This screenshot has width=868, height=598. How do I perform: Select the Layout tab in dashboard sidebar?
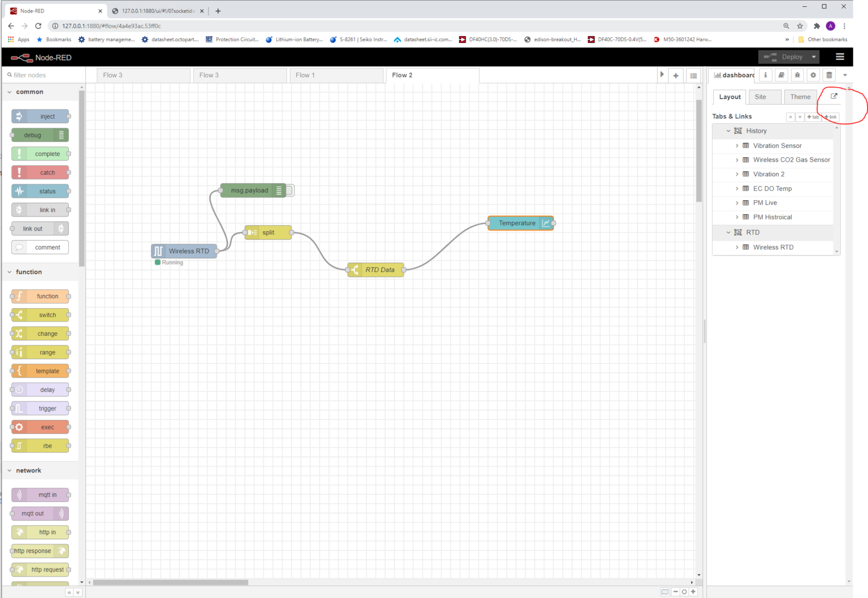730,97
